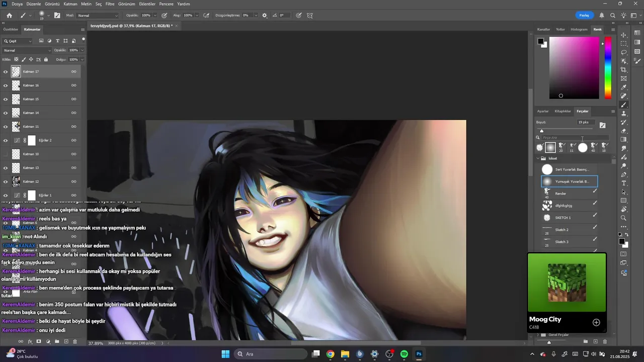644x362 pixels.
Task: Add Moog City to Spotify library
Action: (x=596, y=322)
